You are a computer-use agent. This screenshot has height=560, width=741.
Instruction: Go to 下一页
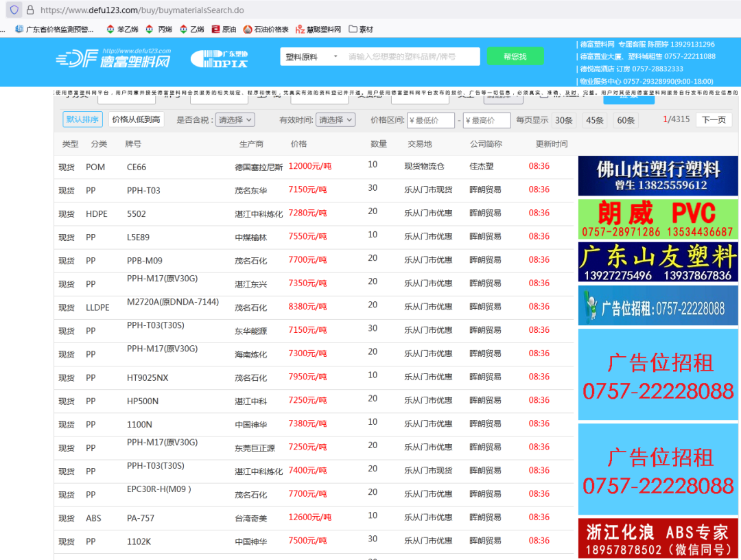click(x=714, y=120)
